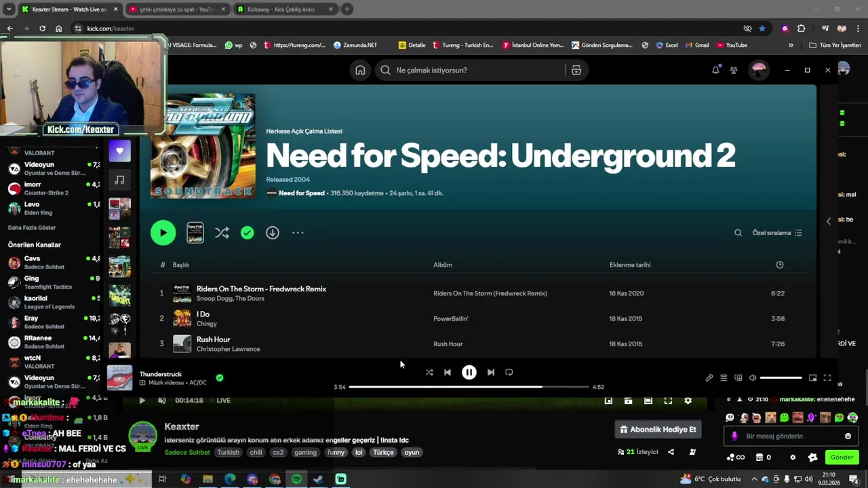Open Excel bookmark

coord(667,45)
